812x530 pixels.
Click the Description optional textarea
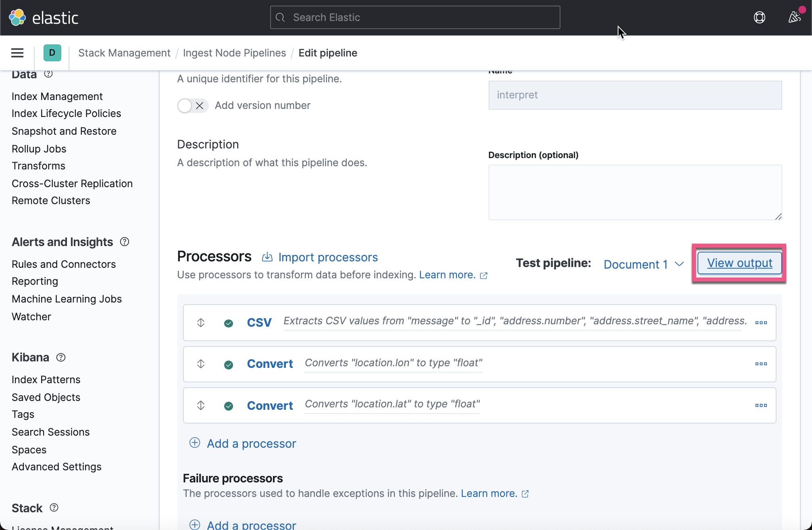[x=635, y=192]
